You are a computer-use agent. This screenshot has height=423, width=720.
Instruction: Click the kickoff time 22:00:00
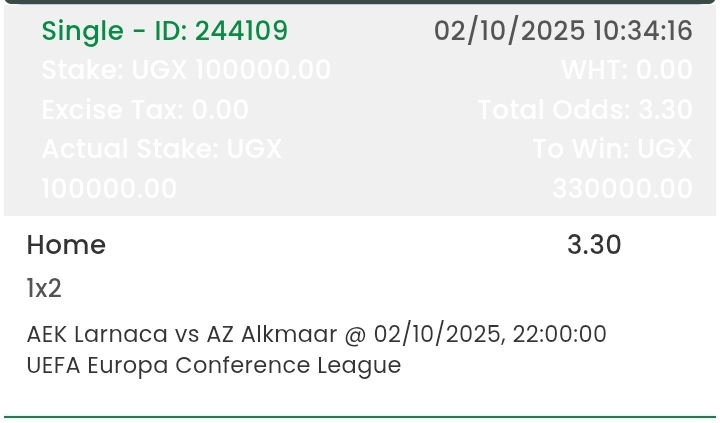point(559,334)
